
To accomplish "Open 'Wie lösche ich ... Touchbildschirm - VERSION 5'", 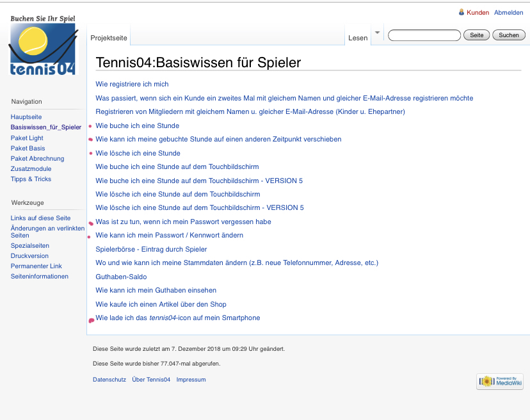I will pyautogui.click(x=200, y=207).
